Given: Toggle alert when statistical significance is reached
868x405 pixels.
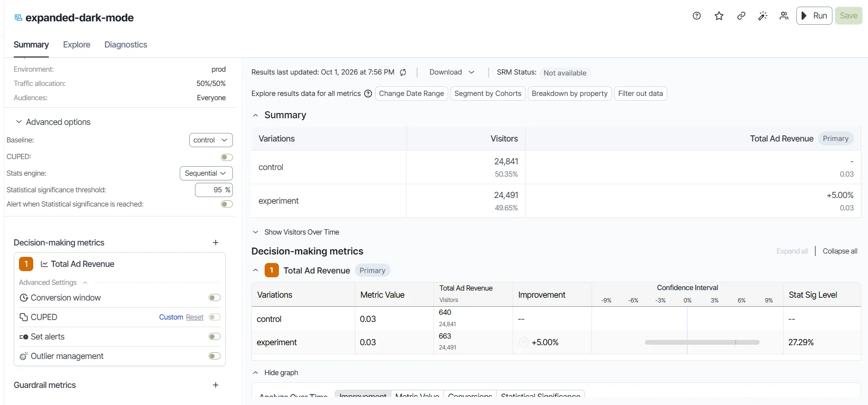Looking at the screenshot, I should tap(227, 204).
